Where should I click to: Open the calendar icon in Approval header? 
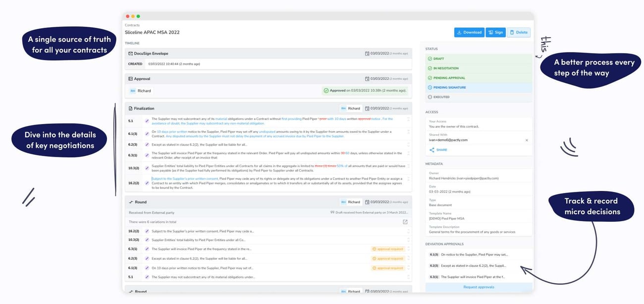pos(367,79)
